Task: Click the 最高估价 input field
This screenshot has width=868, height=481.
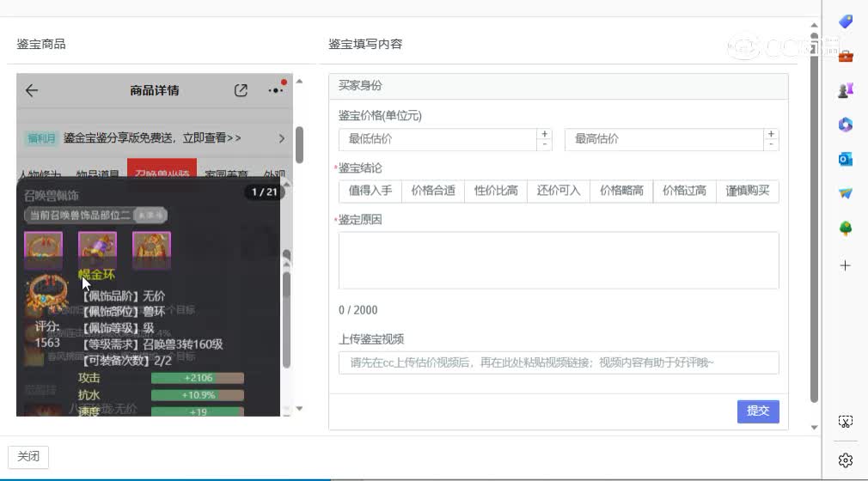Action: 663,139
